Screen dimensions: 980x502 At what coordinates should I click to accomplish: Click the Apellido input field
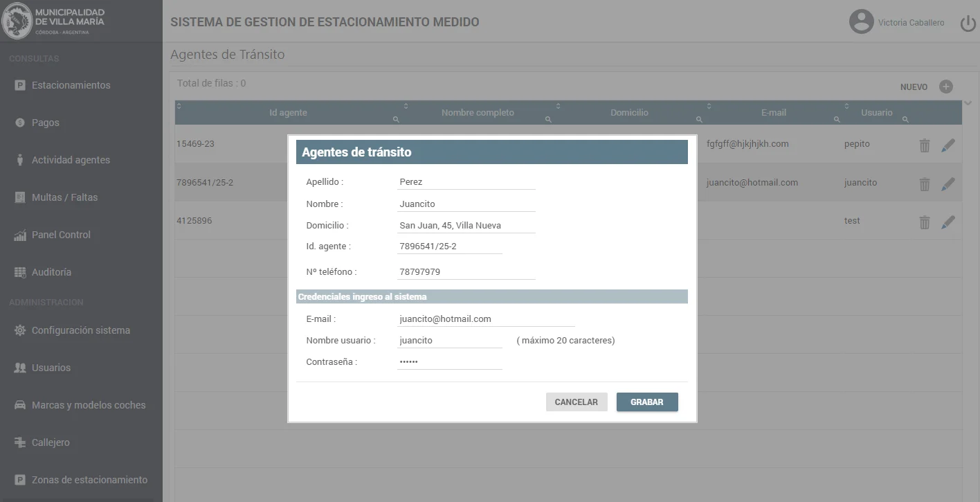click(466, 182)
